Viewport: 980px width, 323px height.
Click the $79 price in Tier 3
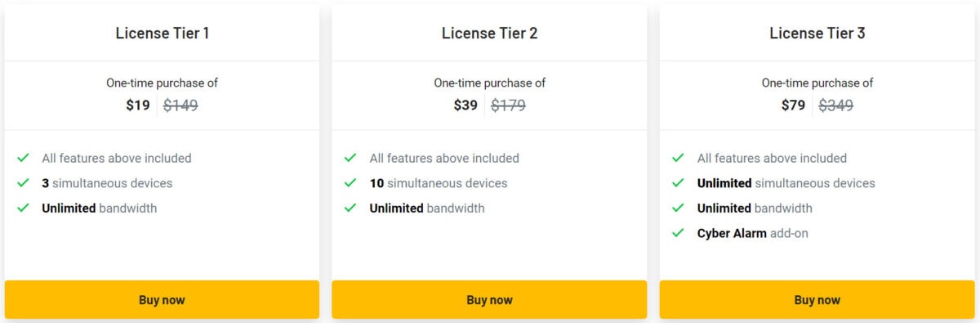[793, 105]
